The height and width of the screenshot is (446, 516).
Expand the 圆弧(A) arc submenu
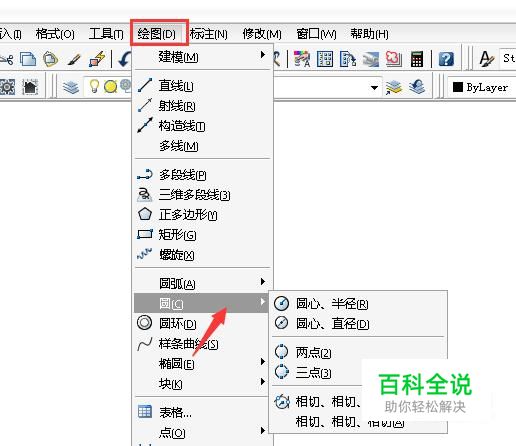(x=202, y=283)
